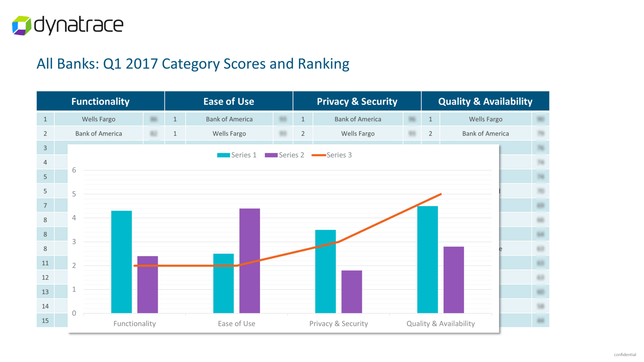Image resolution: width=644 pixels, height=362 pixels.
Task: Click the y-axis value 0
Action: tap(74, 313)
